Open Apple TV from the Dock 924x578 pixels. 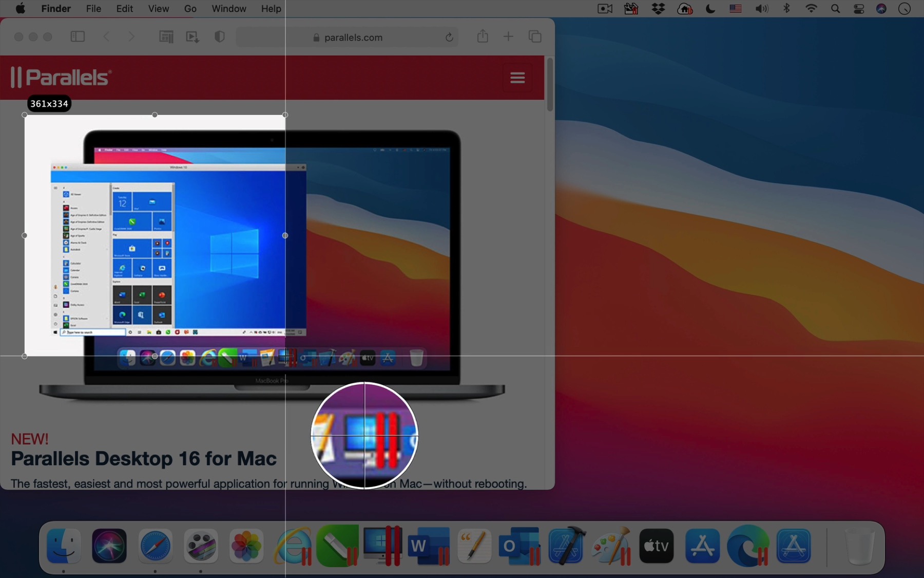pos(657,546)
